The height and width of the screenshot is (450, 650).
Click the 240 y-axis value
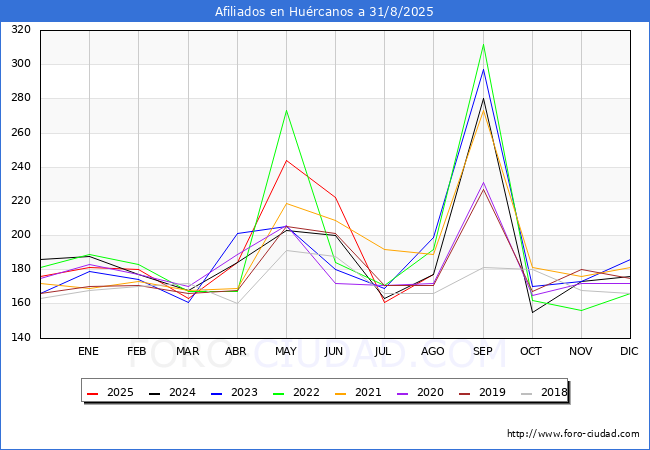pos(21,167)
